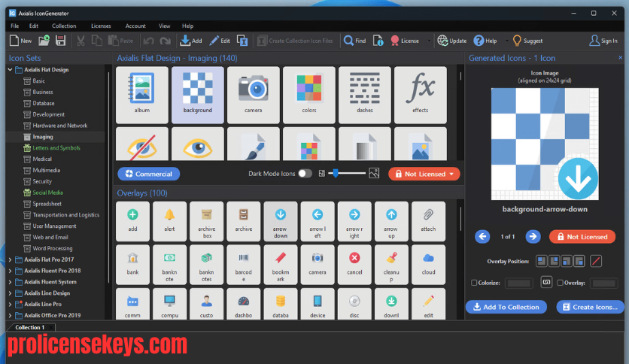Open the License toolbar dropdown arrow
This screenshot has height=364, width=629.
point(429,41)
